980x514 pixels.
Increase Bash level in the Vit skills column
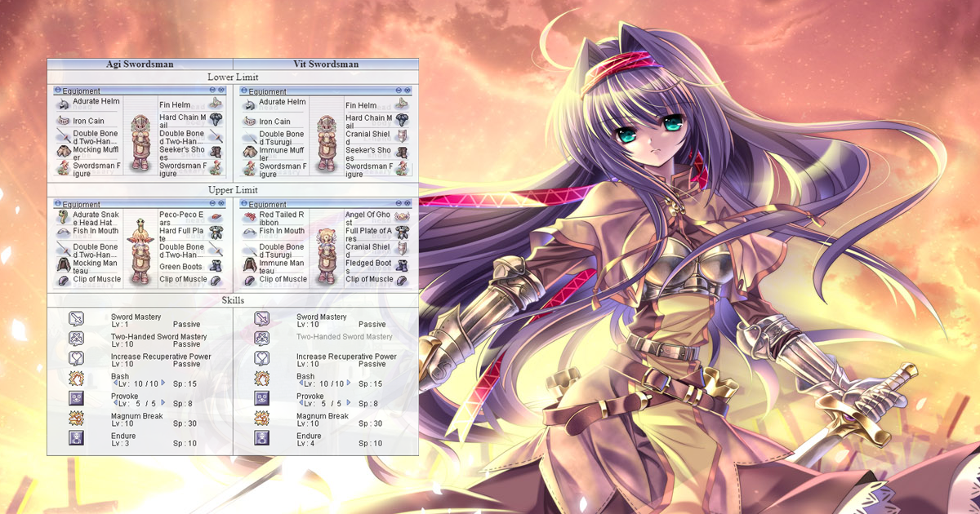[348, 383]
